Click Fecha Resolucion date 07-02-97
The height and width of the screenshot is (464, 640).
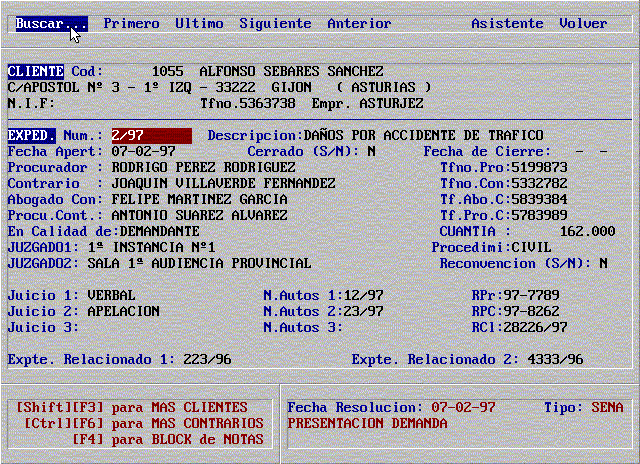pos(463,407)
